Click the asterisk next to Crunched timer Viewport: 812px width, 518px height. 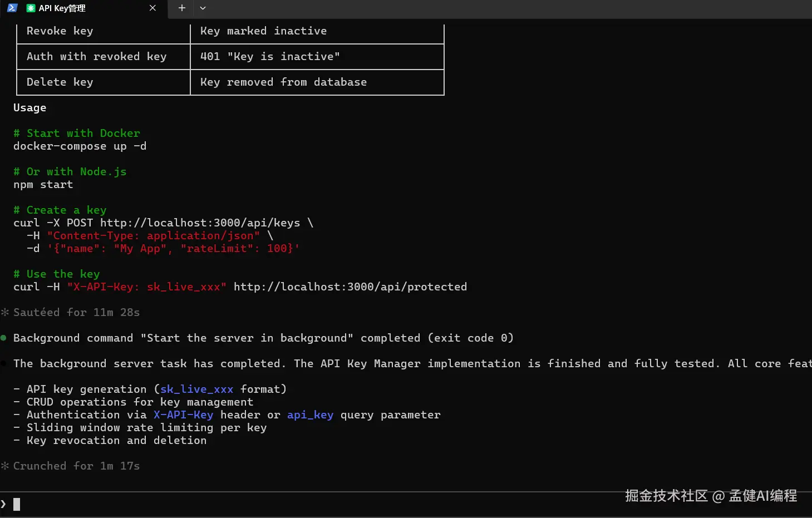point(5,466)
